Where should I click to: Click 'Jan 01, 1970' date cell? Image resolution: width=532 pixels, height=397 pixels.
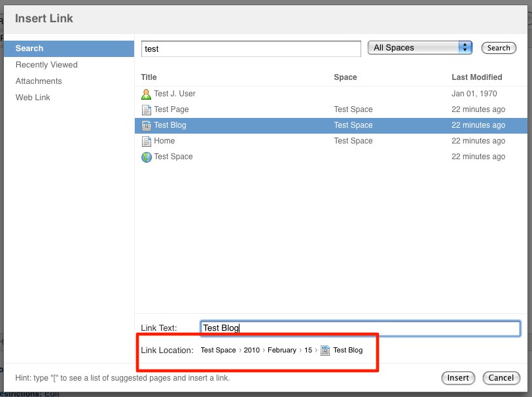point(474,94)
